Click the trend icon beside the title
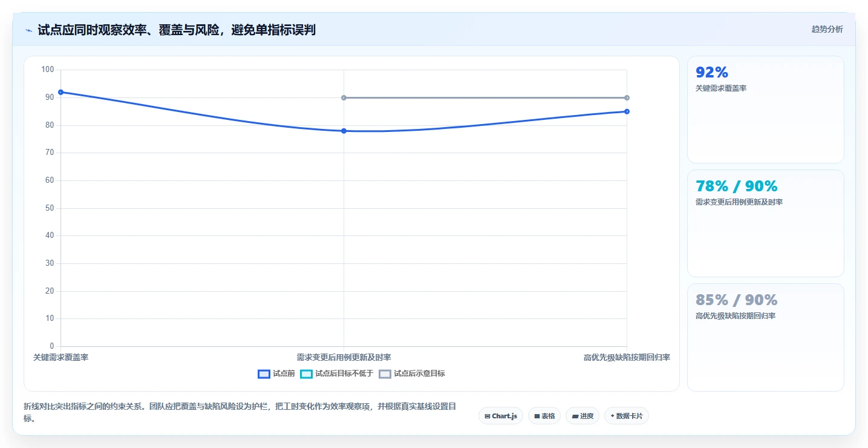 click(28, 30)
